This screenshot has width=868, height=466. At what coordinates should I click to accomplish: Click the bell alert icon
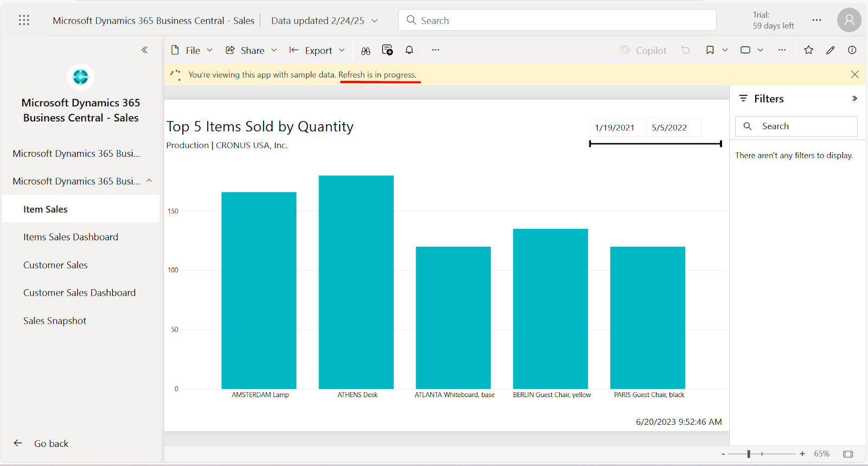coord(409,50)
